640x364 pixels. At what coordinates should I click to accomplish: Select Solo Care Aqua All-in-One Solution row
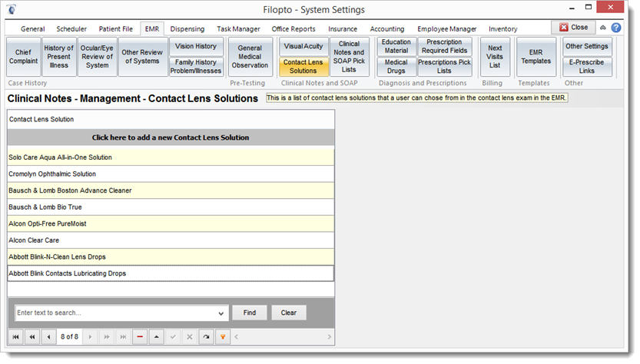[x=171, y=157]
